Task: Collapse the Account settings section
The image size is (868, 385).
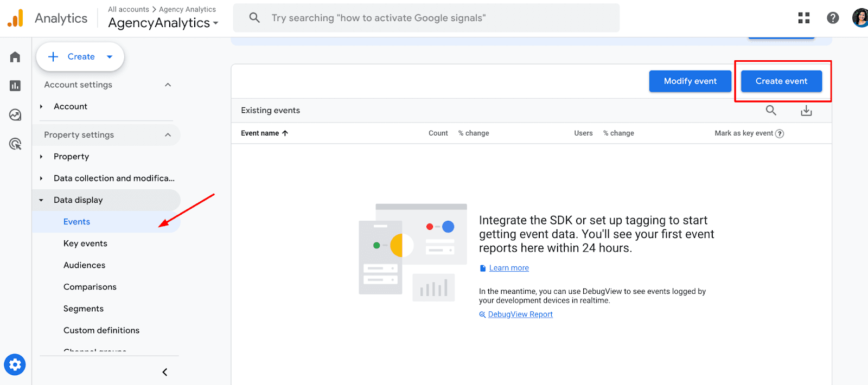Action: [168, 85]
